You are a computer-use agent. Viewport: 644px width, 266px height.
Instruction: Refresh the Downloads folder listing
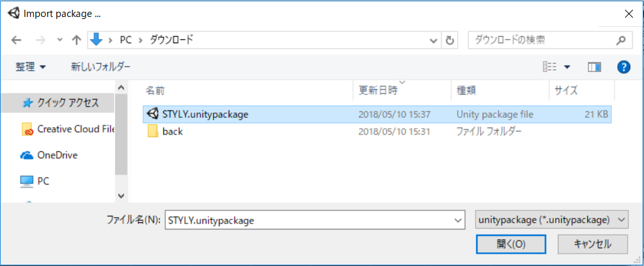pyautogui.click(x=450, y=41)
